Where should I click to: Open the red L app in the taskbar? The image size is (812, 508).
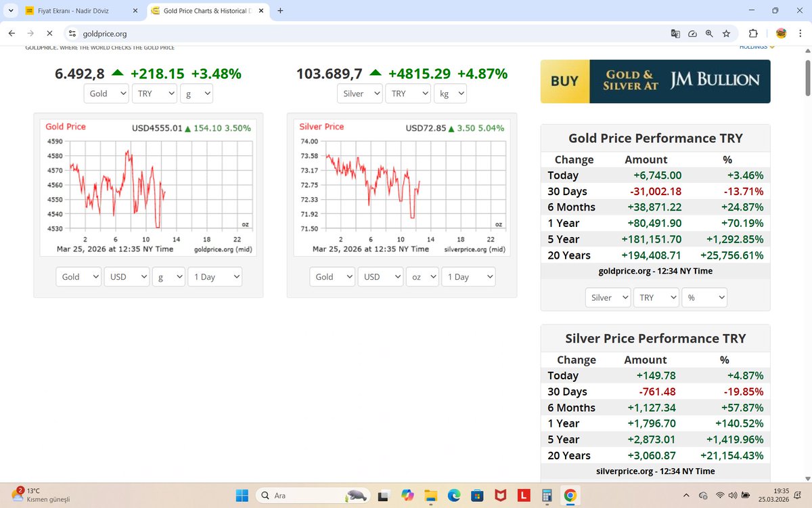(523, 495)
